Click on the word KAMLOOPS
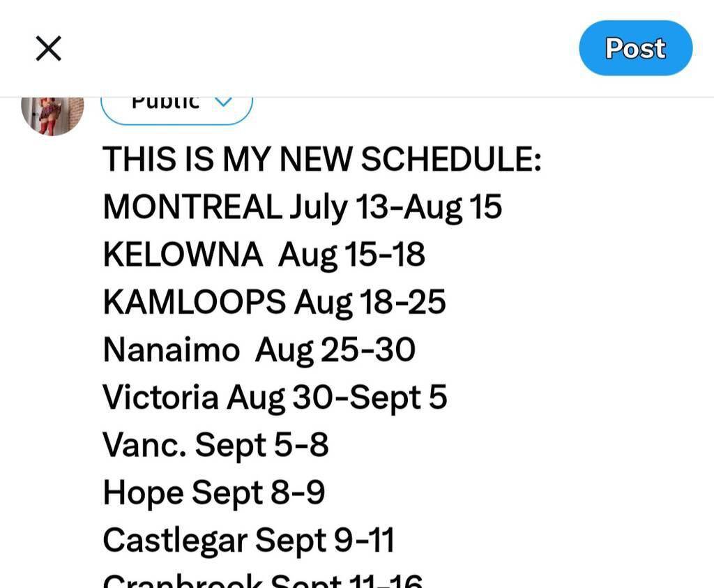 (x=194, y=302)
